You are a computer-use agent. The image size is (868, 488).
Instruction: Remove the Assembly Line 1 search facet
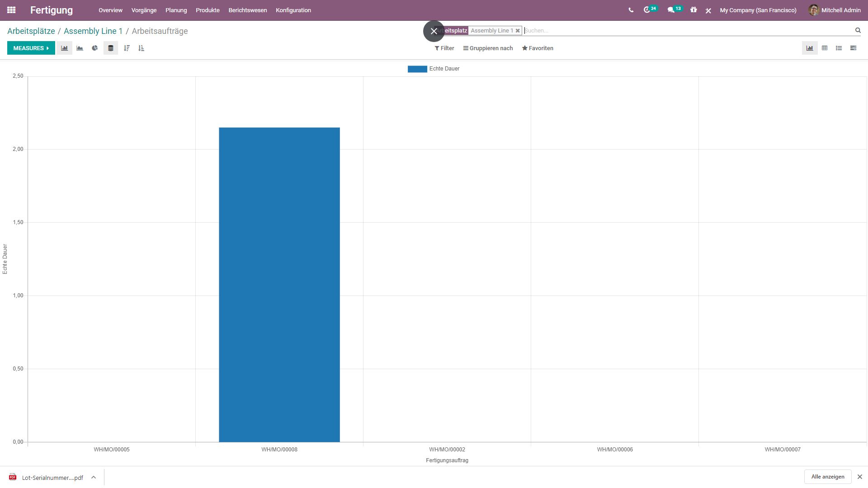[x=518, y=31]
